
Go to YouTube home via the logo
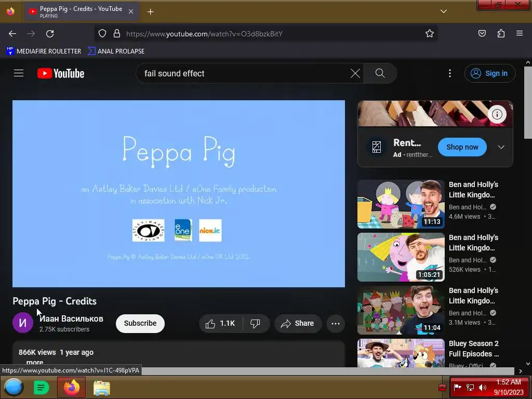[x=61, y=73]
